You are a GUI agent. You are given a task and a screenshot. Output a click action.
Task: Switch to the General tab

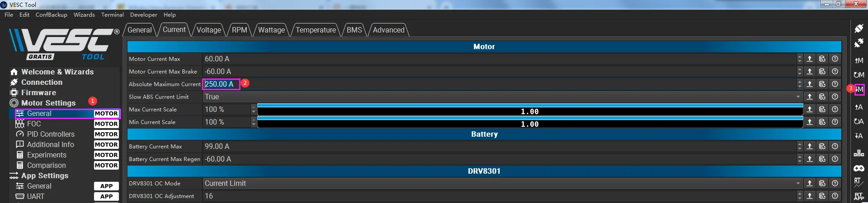pyautogui.click(x=140, y=30)
